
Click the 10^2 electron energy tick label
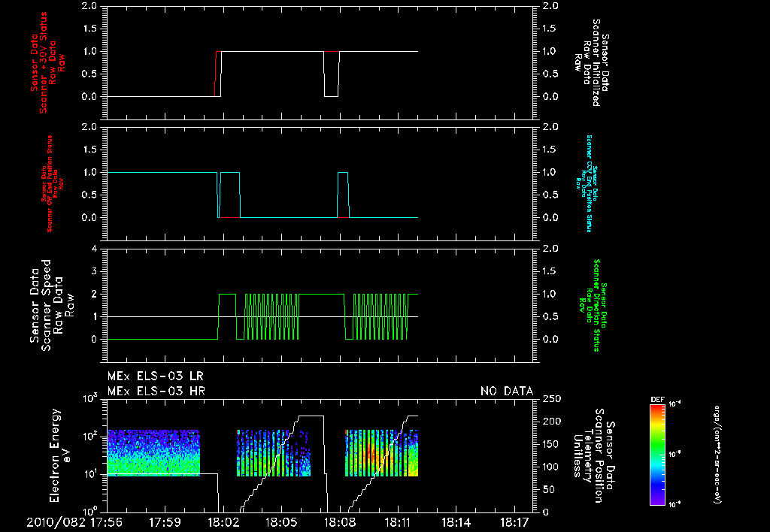tap(89, 437)
